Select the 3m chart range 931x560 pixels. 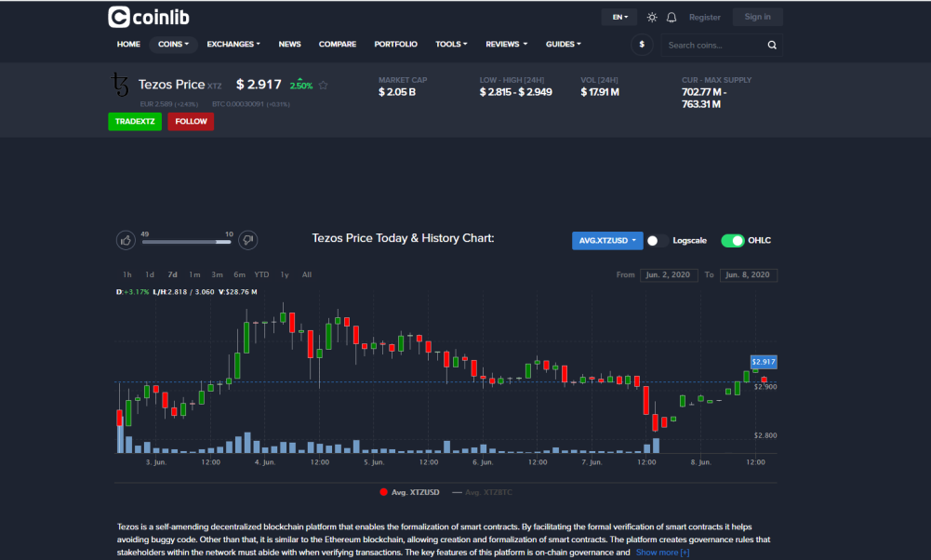[x=218, y=275]
